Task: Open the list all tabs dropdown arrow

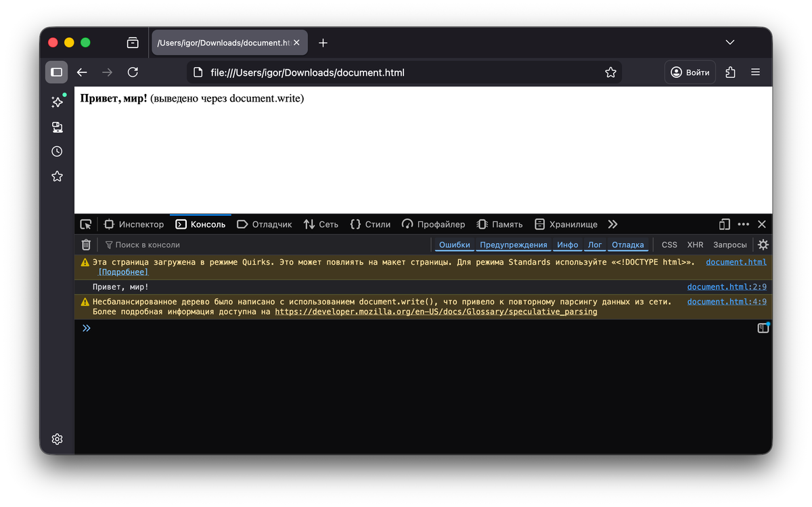Action: coord(730,43)
